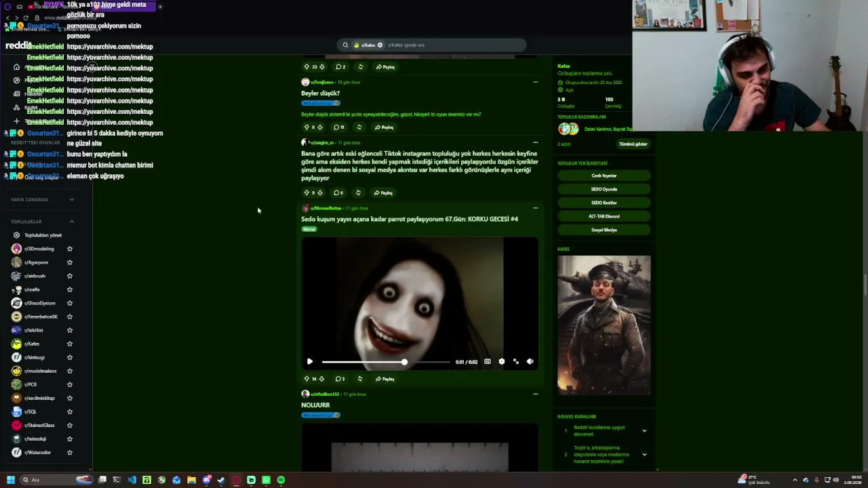Open the Canlı Yayınlar bookmark
Image resolution: width=868 pixels, height=488 pixels.
pos(604,176)
